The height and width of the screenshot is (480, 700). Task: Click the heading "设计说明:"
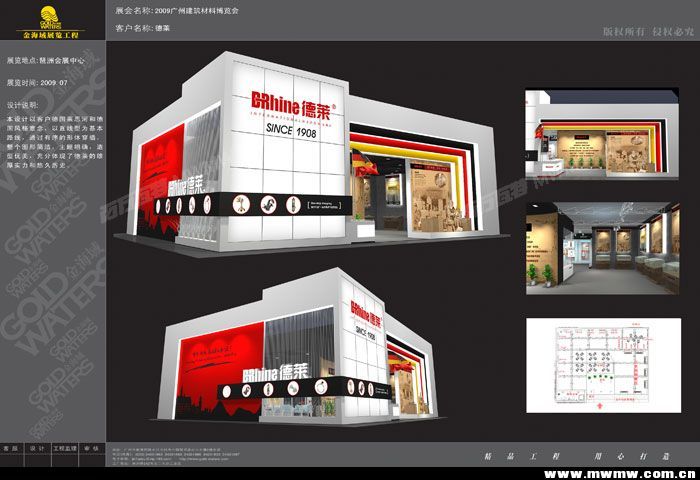(22, 105)
